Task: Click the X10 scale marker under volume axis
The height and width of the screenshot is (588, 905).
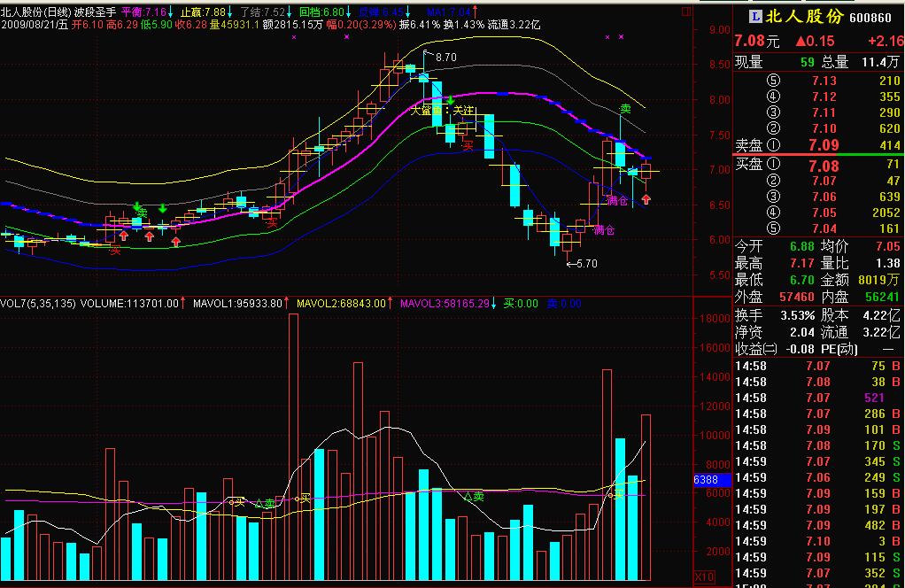Action: pyautogui.click(x=704, y=577)
